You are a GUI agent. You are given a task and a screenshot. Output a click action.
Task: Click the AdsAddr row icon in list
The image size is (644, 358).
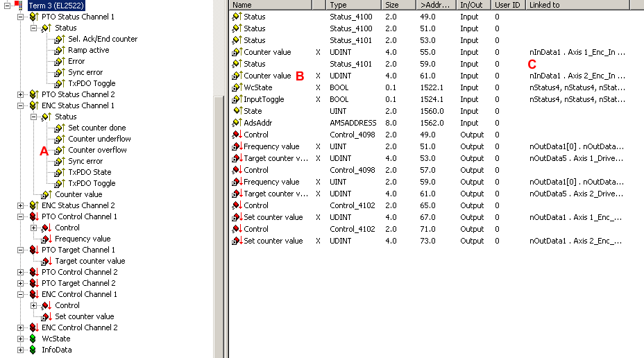click(x=237, y=123)
